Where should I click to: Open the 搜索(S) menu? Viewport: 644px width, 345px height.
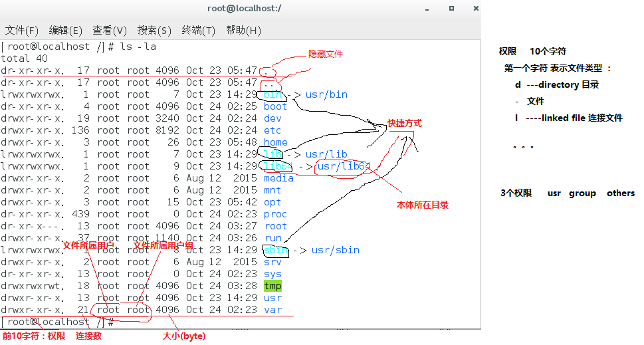154,31
